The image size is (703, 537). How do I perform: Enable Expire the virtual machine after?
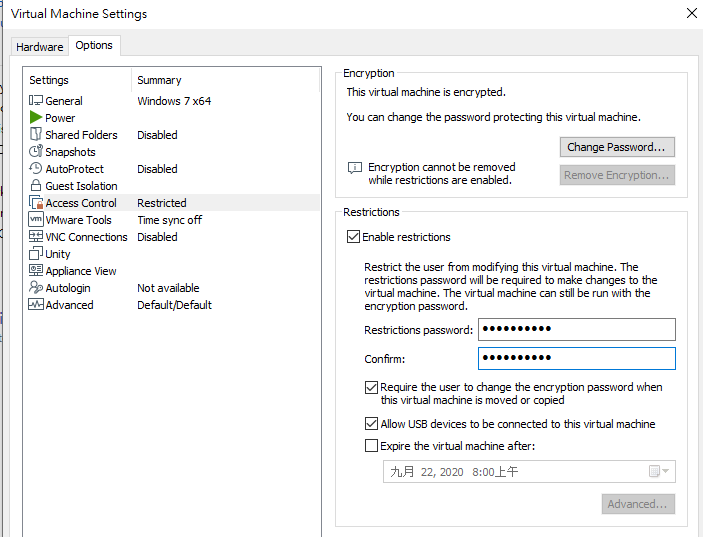(x=371, y=446)
